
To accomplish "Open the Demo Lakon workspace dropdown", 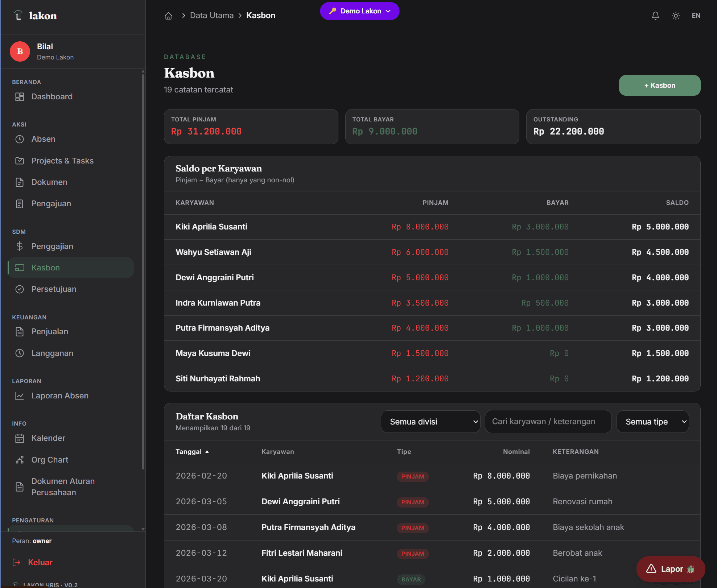I will (360, 11).
